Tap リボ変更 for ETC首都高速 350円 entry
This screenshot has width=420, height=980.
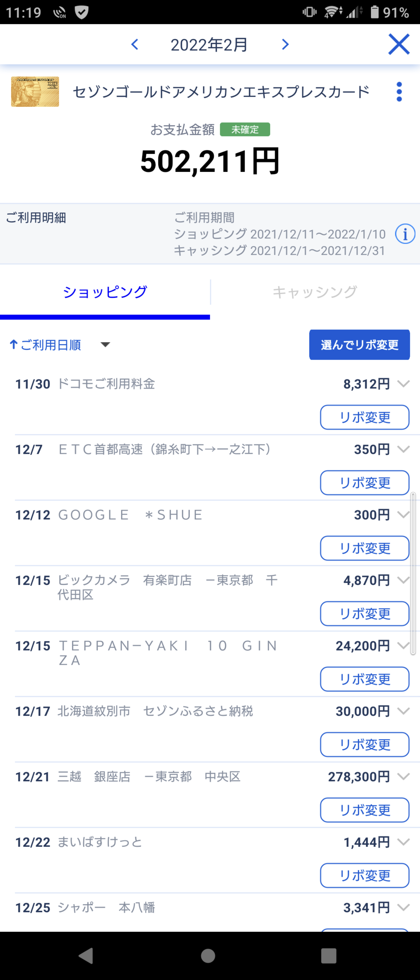click(365, 483)
